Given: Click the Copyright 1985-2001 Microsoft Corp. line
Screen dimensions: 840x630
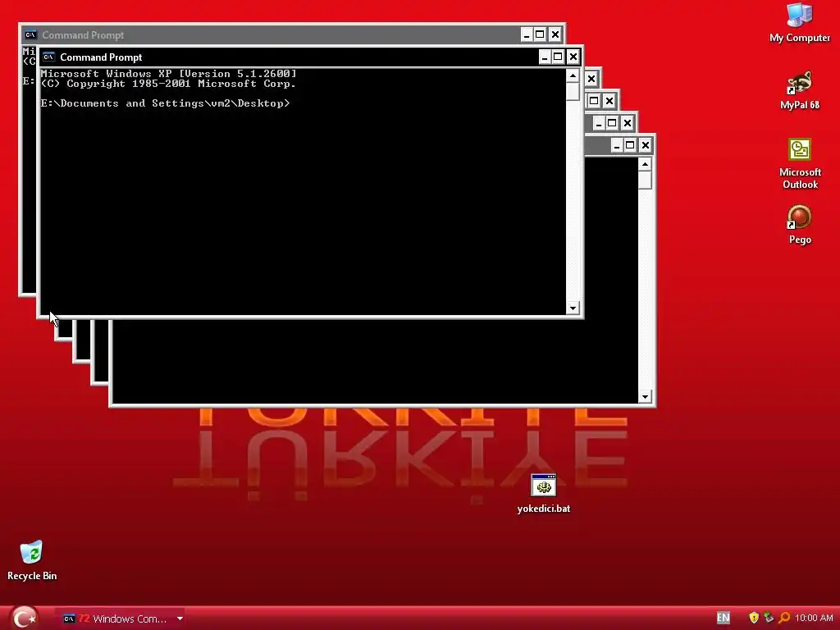Looking at the screenshot, I should [168, 84].
